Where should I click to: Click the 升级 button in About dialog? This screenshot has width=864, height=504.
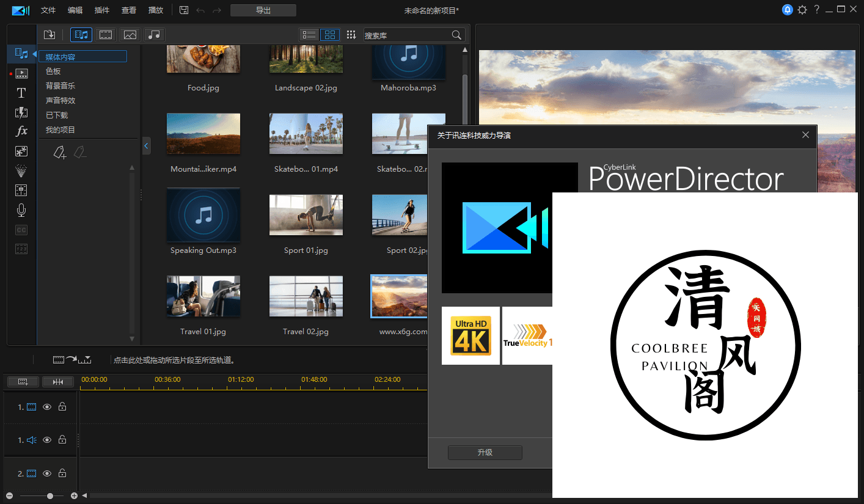pos(485,453)
